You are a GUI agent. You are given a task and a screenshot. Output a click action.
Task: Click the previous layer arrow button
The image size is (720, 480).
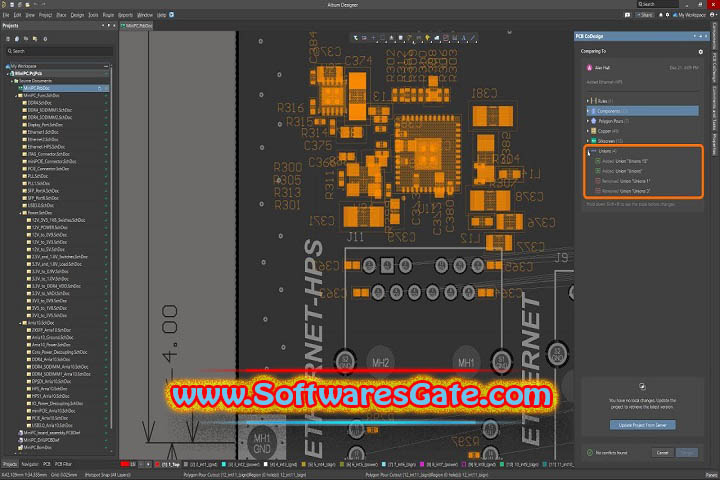pyautogui.click(x=141, y=464)
